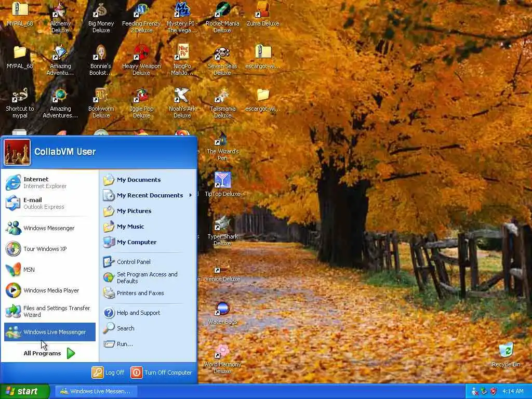Open MSN from Start menu

click(x=50, y=270)
